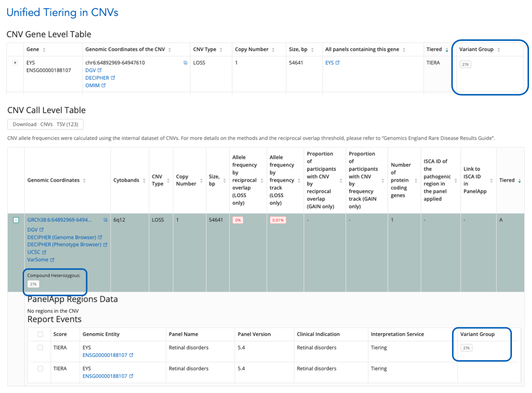Click Download CNVs TSV (123) button
The height and width of the screenshot is (393, 532).
45,124
